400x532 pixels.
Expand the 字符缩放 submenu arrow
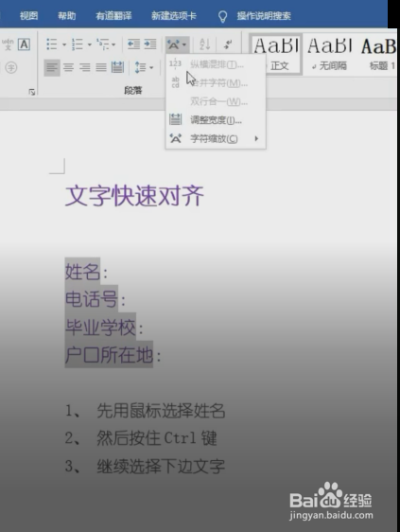[256, 138]
